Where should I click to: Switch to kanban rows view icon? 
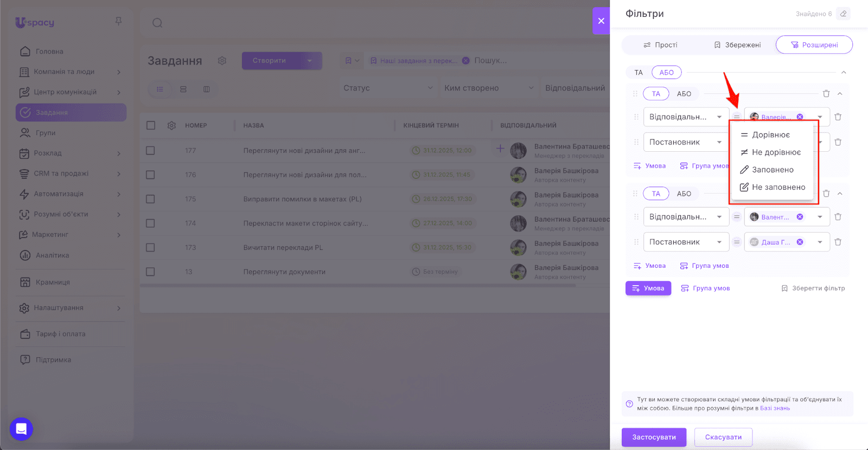tap(183, 89)
